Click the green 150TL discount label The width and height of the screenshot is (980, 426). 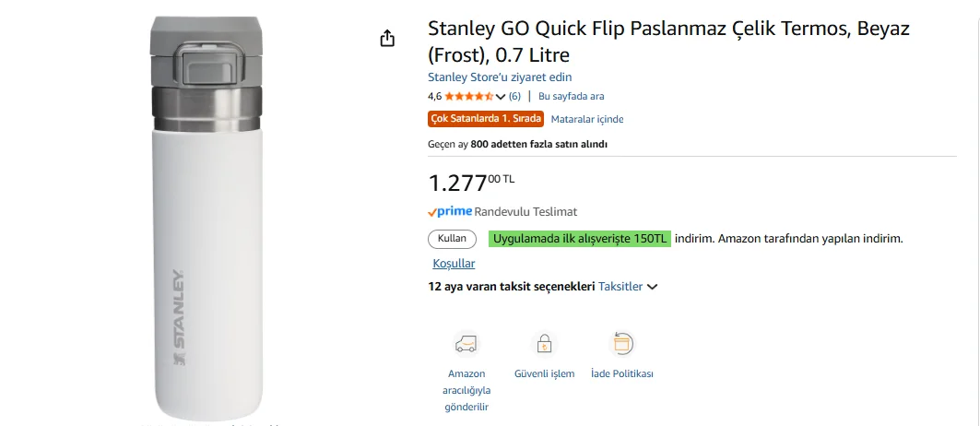pos(580,239)
